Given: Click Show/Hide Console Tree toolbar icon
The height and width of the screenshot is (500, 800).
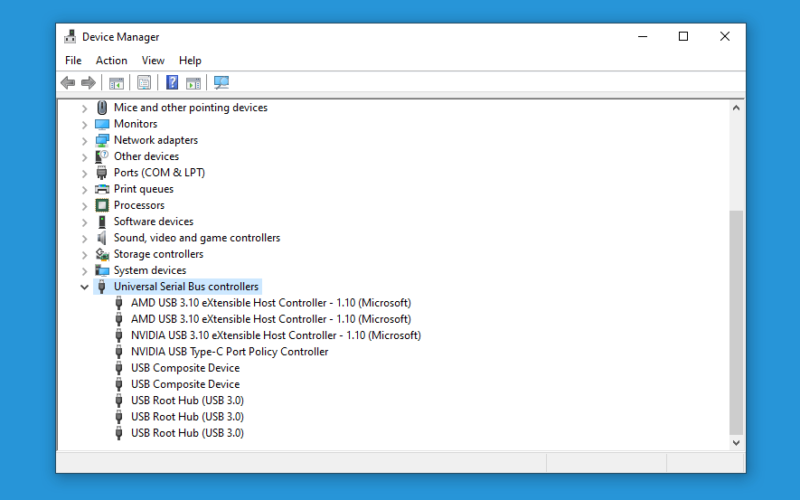Looking at the screenshot, I should 116,83.
